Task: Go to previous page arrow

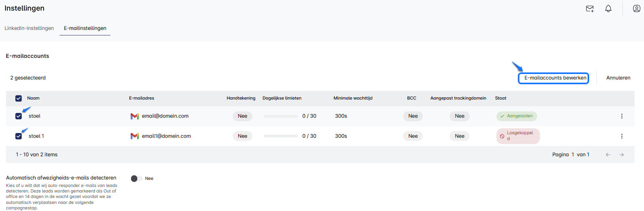Action: click(x=608, y=155)
